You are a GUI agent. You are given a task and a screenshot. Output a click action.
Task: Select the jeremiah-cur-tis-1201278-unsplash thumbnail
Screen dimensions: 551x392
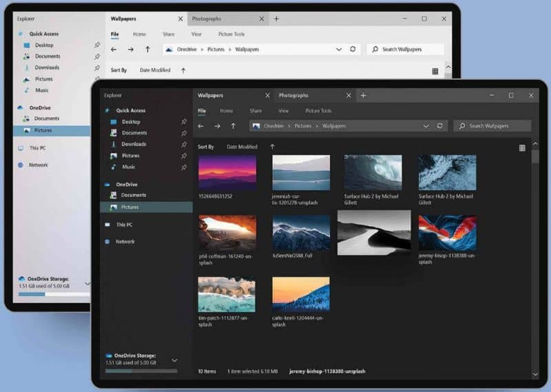(x=301, y=173)
